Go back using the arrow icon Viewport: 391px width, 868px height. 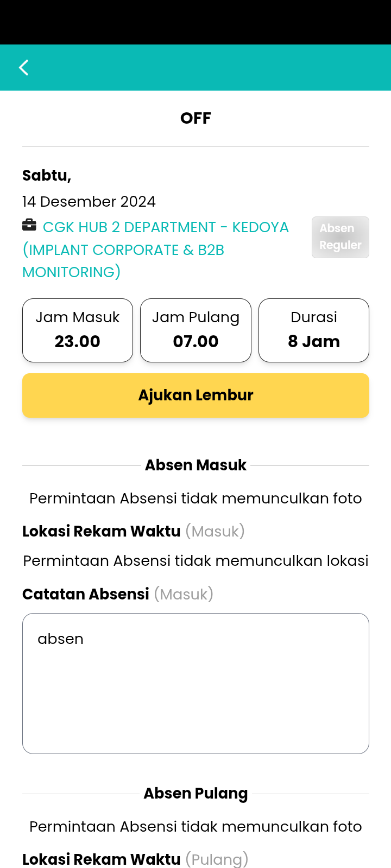pos(24,68)
